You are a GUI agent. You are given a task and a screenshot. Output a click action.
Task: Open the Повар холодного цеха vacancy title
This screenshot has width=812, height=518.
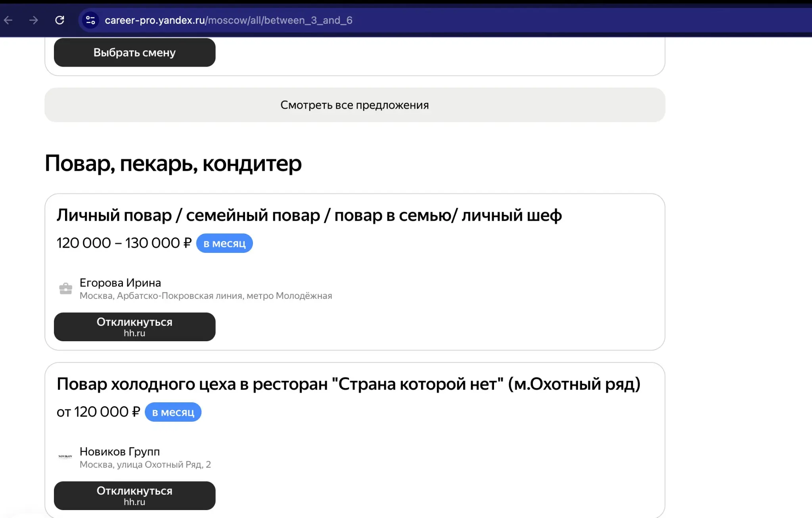[x=349, y=384]
